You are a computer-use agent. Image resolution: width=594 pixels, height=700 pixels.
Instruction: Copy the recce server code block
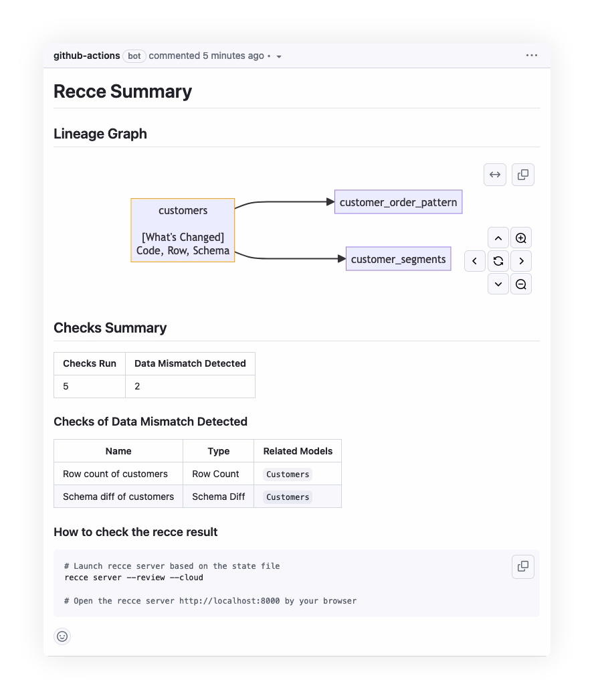pyautogui.click(x=523, y=567)
